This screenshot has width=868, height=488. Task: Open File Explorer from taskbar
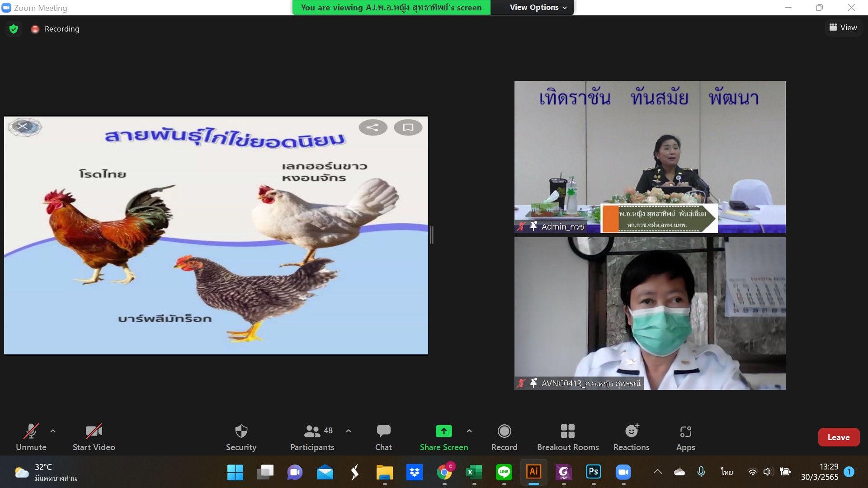[x=384, y=472]
